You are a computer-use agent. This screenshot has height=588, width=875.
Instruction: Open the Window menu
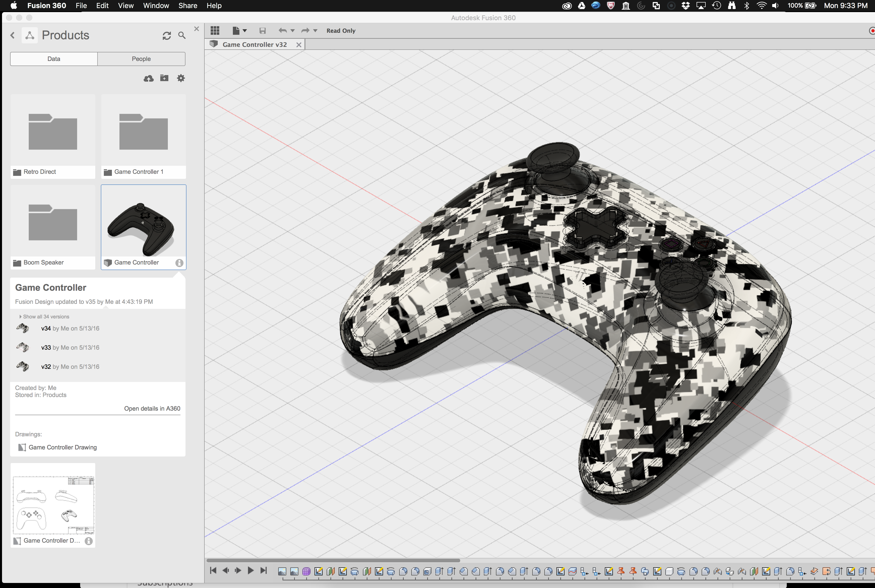(x=156, y=6)
